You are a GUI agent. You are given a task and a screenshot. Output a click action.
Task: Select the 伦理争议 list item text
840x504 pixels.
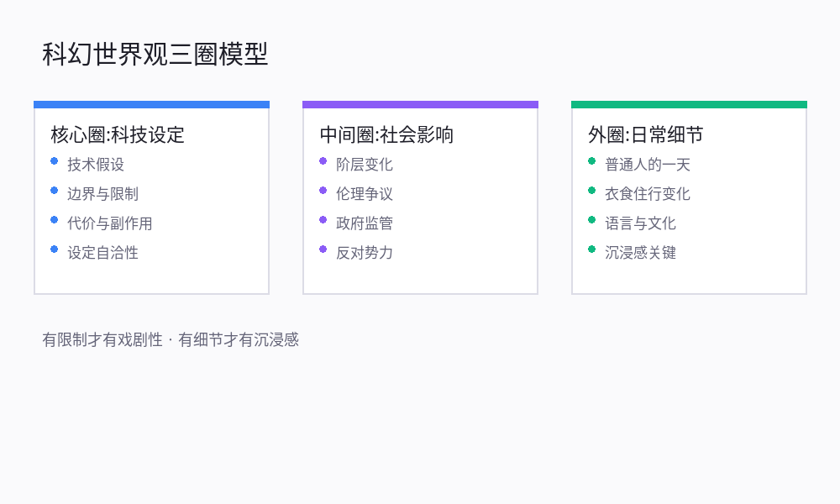pyautogui.click(x=365, y=194)
